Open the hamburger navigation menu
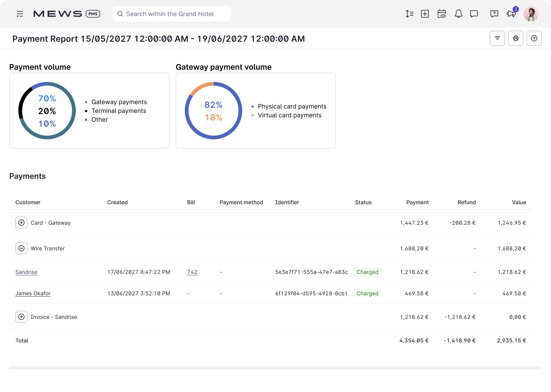The width and height of the screenshot is (551, 392). [20, 14]
